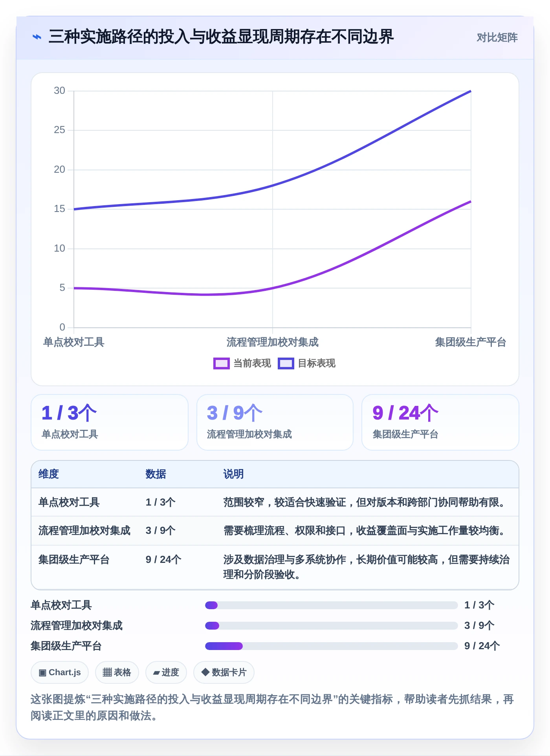Click progress value 1 / 3个

(x=479, y=605)
